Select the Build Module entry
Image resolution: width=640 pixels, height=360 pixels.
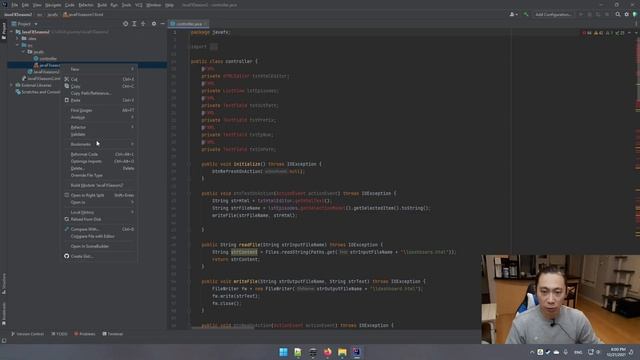point(100,185)
